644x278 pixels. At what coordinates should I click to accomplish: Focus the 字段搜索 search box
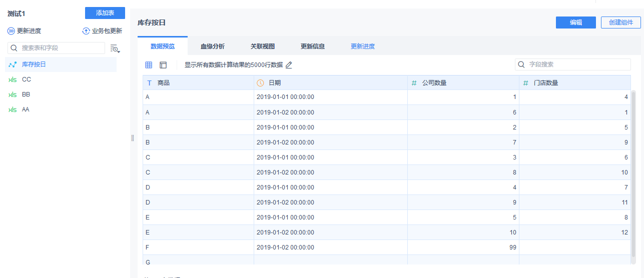tap(573, 64)
